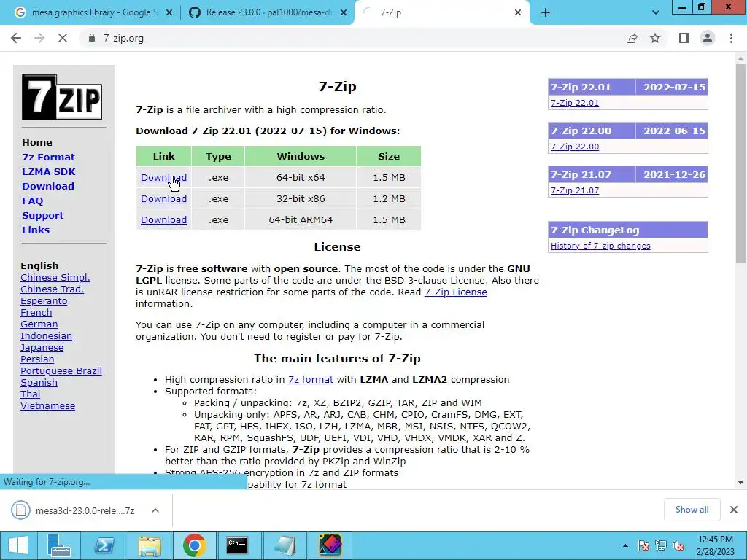Switch language to French
The width and height of the screenshot is (747, 560).
click(x=36, y=313)
